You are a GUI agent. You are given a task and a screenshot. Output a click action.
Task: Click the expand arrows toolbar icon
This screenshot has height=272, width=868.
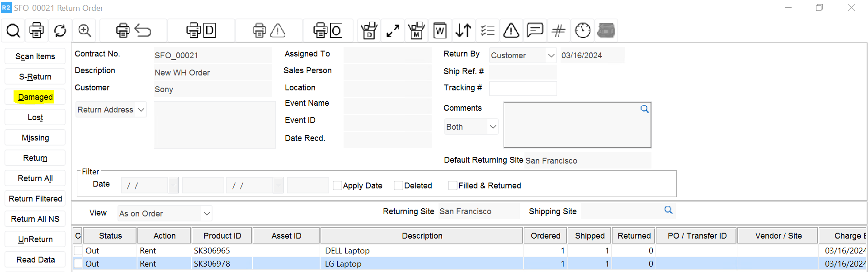tap(393, 31)
